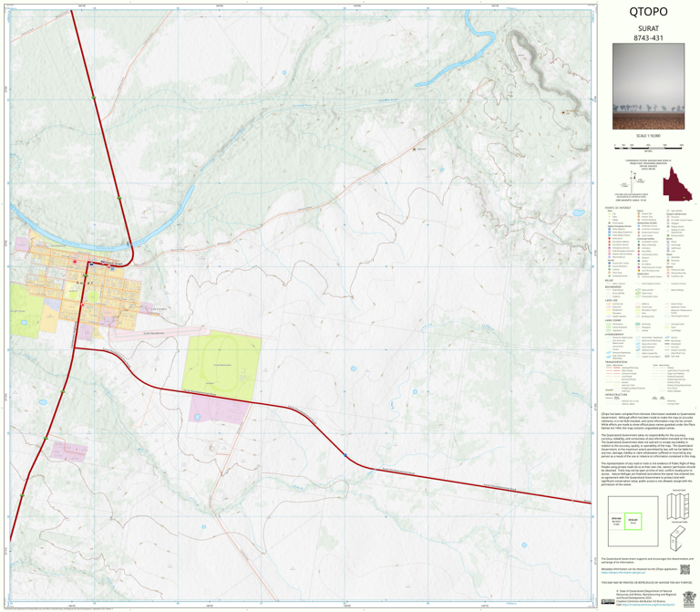Click the TRANSPORTATION legend heading

click(618, 362)
